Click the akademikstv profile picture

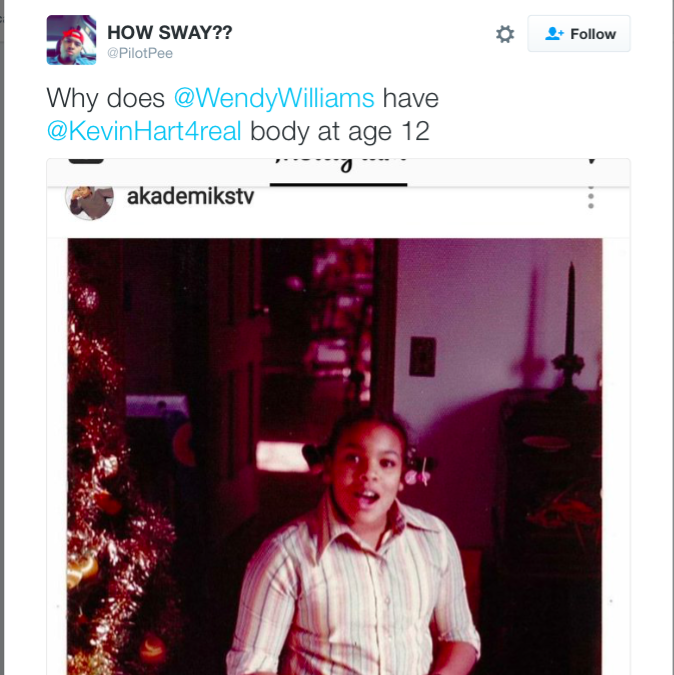point(89,197)
